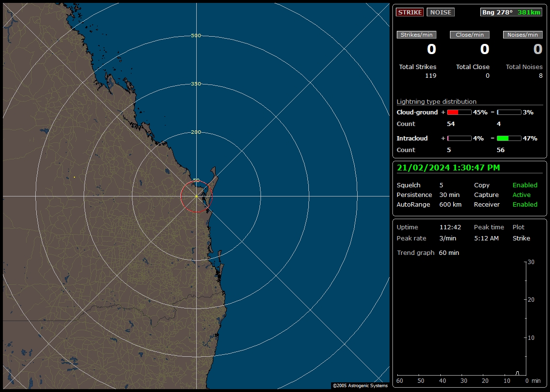Click the small yellow strike dot on the map

pyautogui.click(x=74, y=177)
